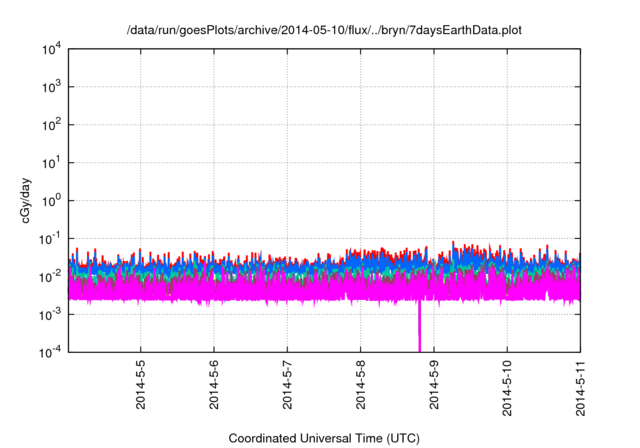
Task: Click the 2014-5-8 date tick label
Action: click(x=360, y=385)
